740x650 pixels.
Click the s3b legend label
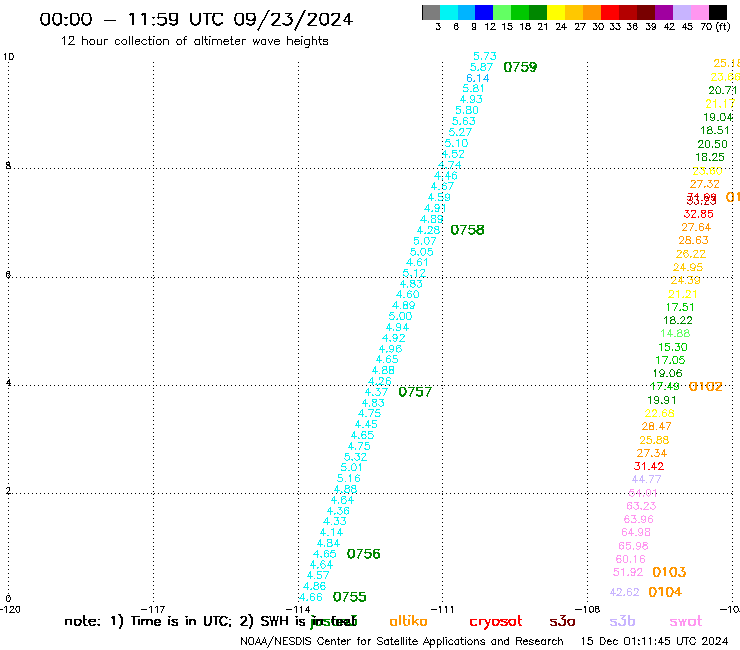[x=622, y=621]
